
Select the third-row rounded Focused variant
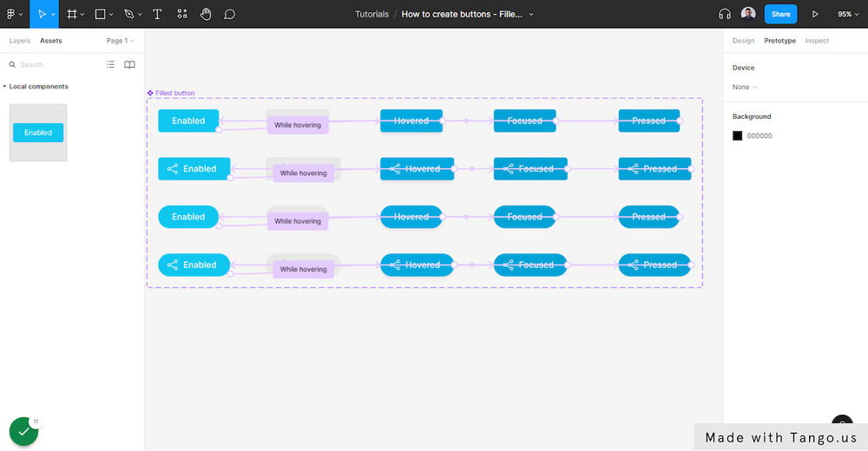(525, 217)
